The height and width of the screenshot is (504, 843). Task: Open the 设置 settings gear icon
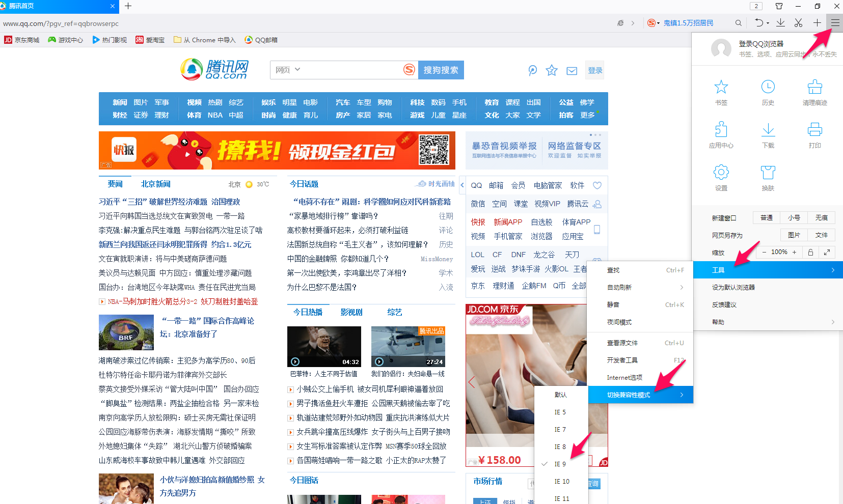click(x=721, y=172)
